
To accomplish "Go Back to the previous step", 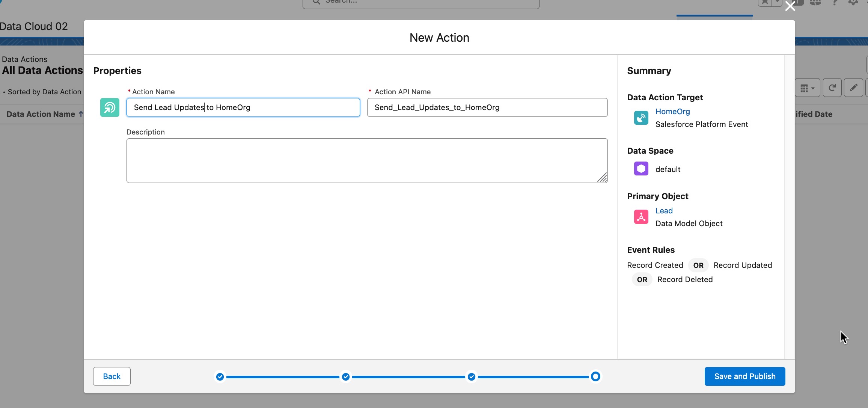I will click(x=112, y=376).
